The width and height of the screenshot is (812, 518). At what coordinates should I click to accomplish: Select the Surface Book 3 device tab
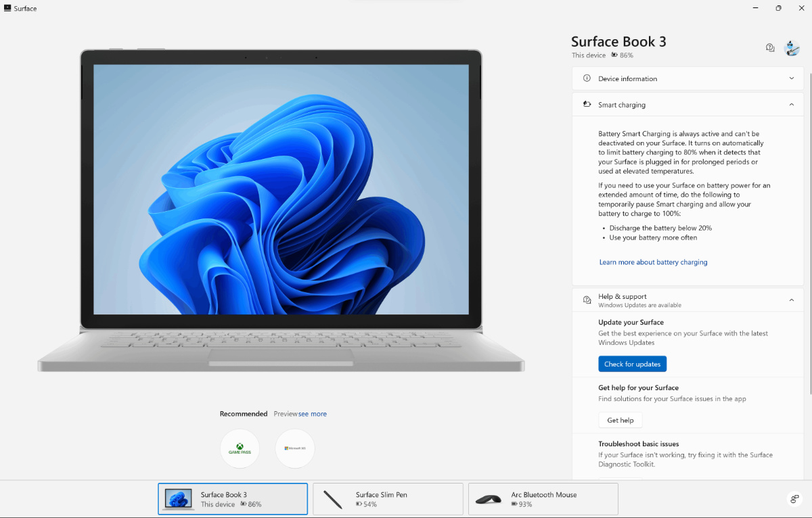pos(233,499)
